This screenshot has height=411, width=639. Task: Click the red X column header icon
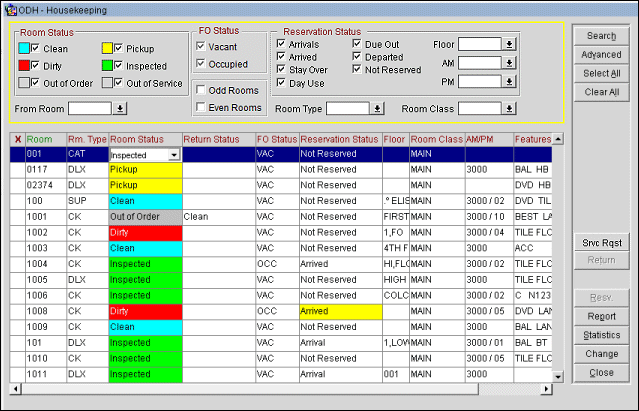point(16,139)
